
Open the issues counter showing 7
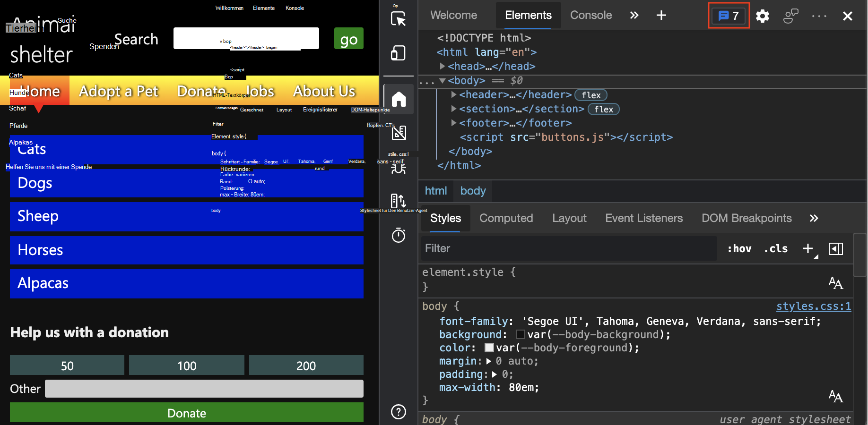click(x=728, y=16)
